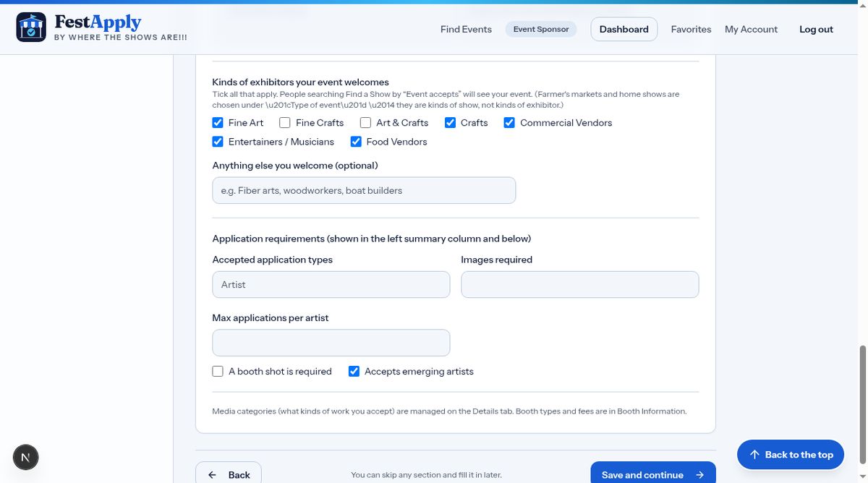Viewport: 868px width, 483px height.
Task: Enable the Fine Crafts checkbox
Action: (x=285, y=123)
